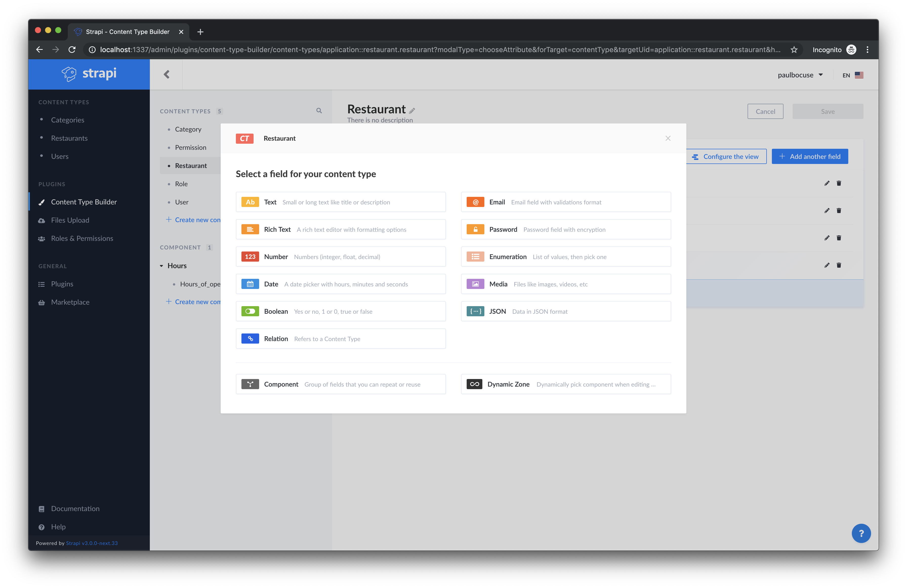This screenshot has width=907, height=588.
Task: Open the EN language selector
Action: pyautogui.click(x=852, y=75)
